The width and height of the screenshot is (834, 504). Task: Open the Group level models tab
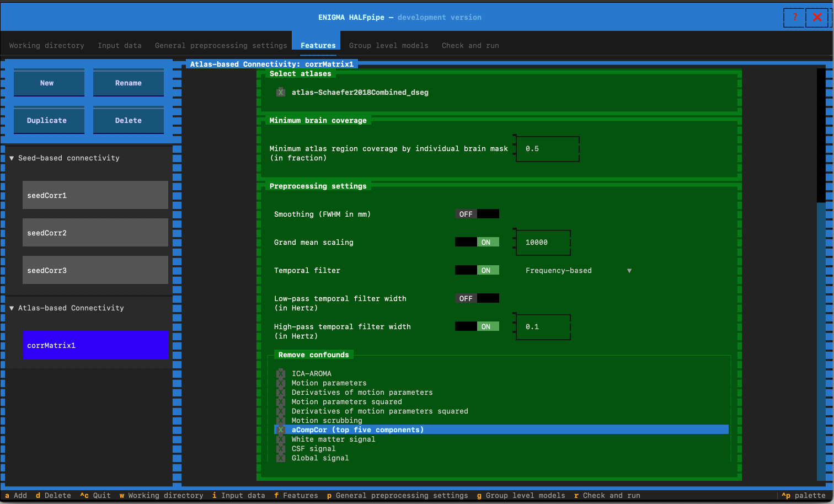[x=389, y=46]
